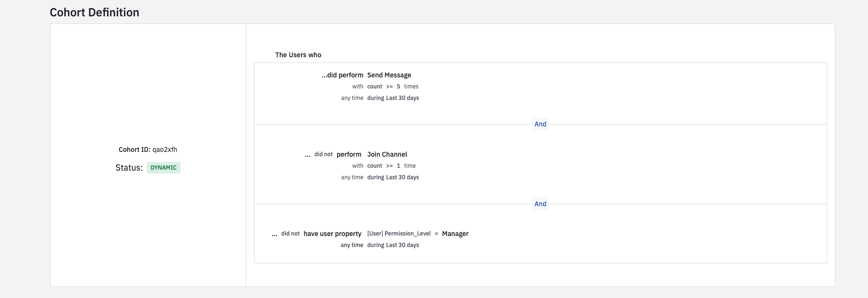Image resolution: width=868 pixels, height=298 pixels.
Task: Click the equals operator before Manager
Action: 436,234
